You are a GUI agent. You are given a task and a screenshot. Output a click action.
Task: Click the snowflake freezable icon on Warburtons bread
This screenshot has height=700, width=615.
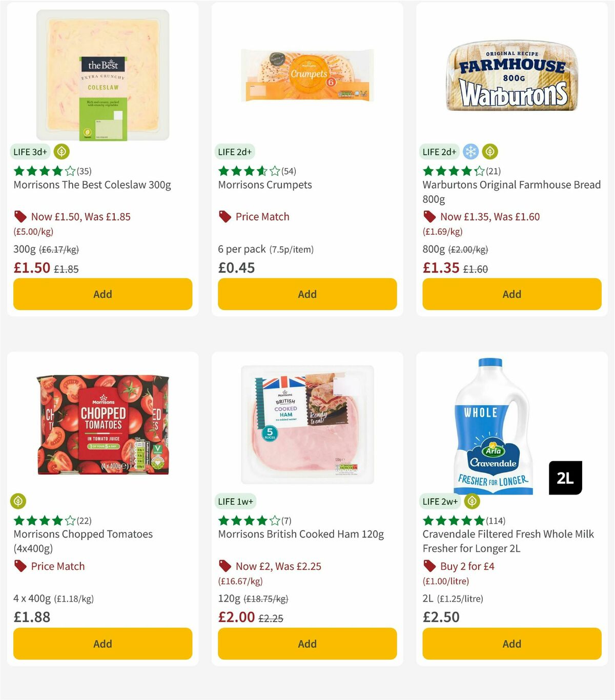[470, 152]
